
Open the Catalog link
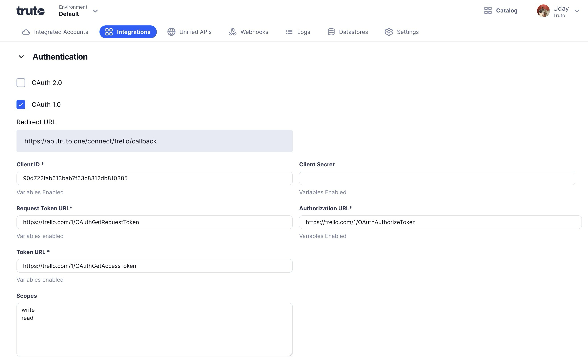click(501, 10)
